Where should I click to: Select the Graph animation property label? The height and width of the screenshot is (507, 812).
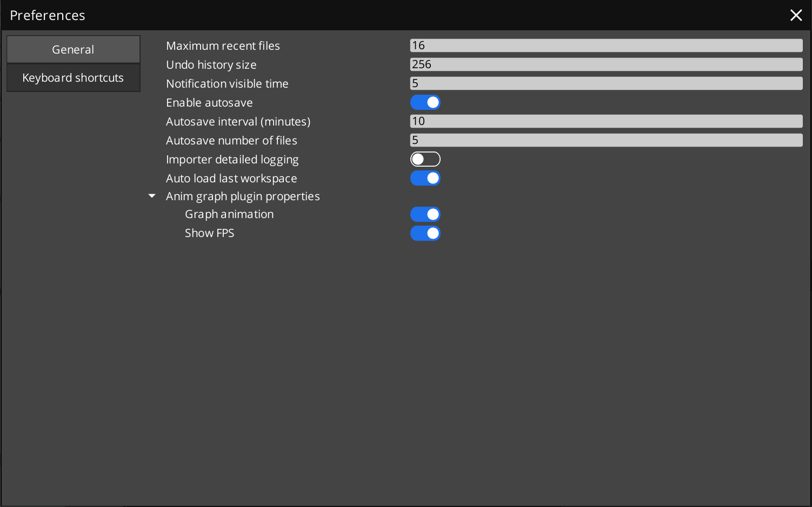(229, 214)
